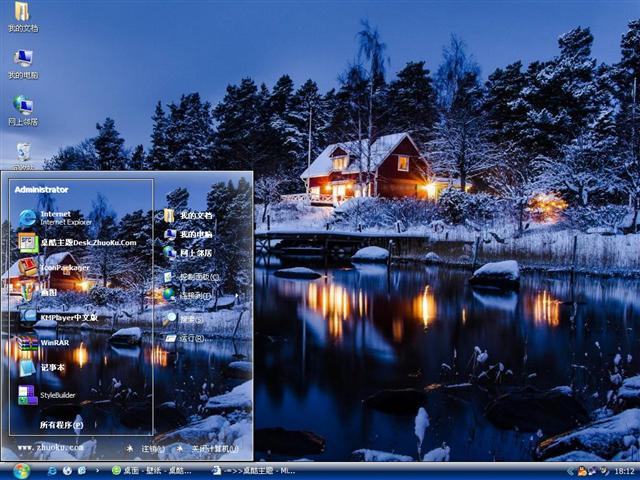Click the 注销 (Log off) button
The image size is (640, 480).
146,448
